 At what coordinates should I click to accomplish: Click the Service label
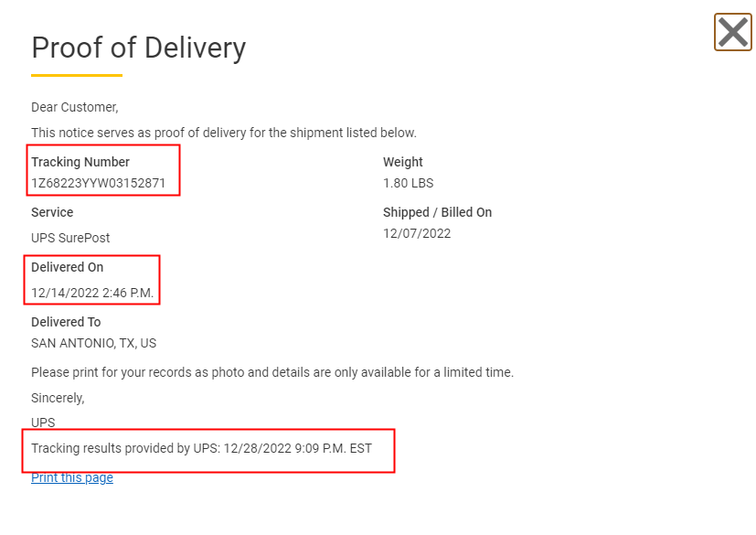[x=52, y=212]
